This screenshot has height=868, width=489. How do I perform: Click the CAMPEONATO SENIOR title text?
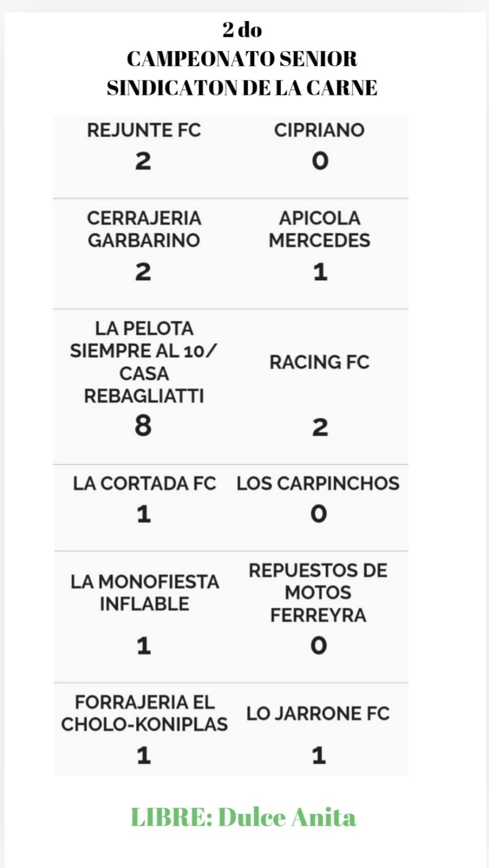[x=242, y=59]
